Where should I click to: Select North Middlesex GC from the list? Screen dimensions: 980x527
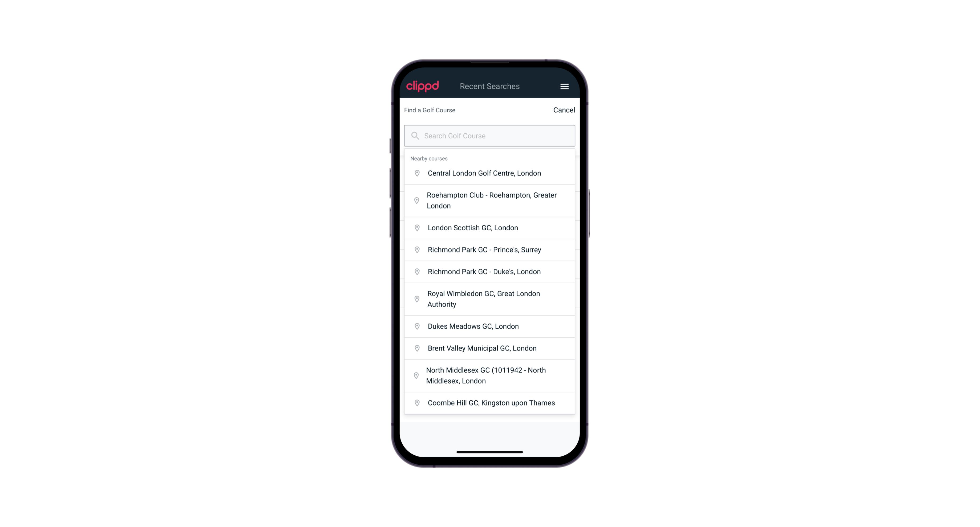click(x=490, y=375)
